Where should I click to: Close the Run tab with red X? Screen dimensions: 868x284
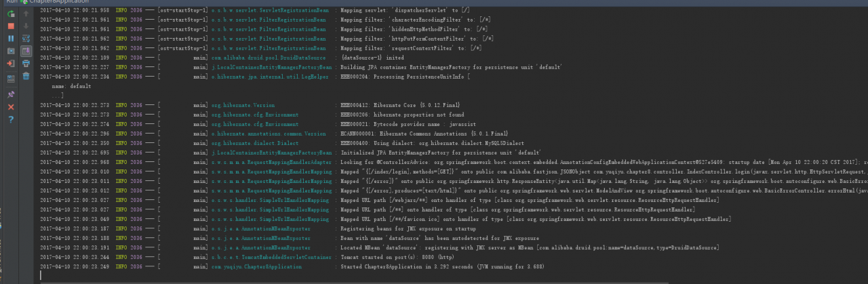[11, 107]
